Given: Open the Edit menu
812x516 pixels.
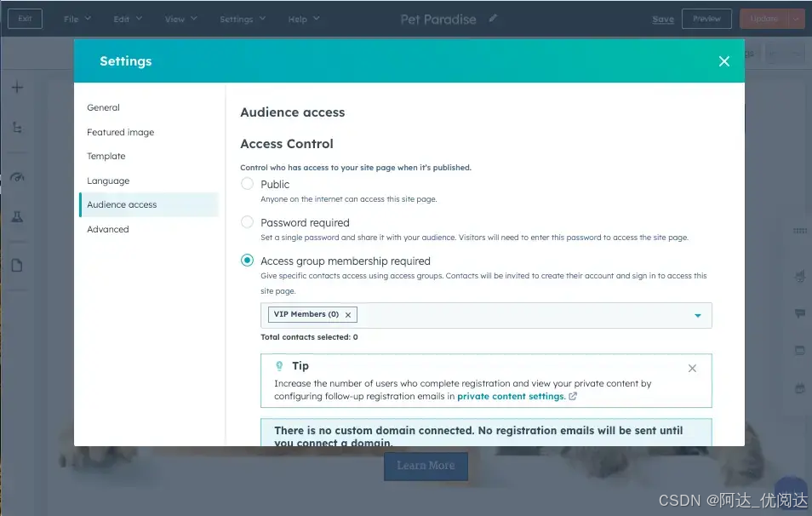Looking at the screenshot, I should pos(128,19).
